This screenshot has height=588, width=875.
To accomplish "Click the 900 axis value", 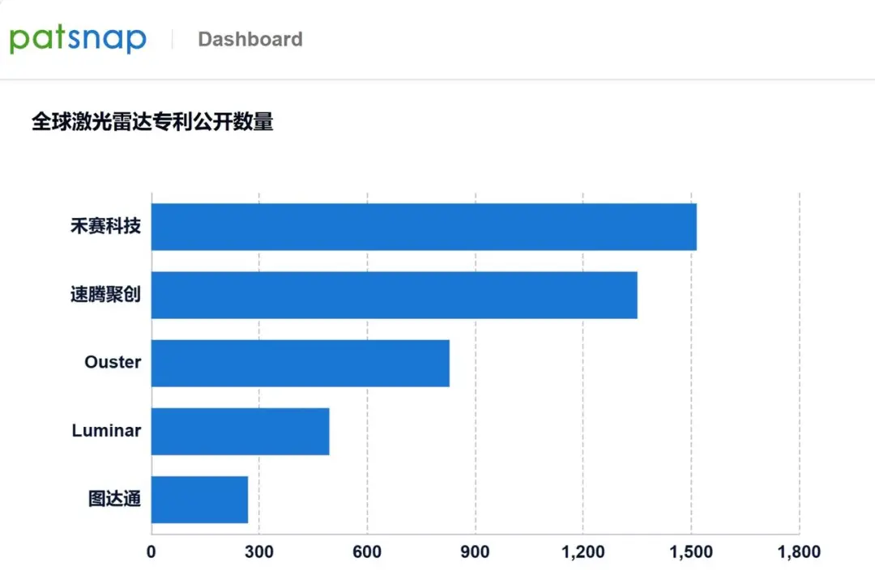I will click(x=475, y=552).
